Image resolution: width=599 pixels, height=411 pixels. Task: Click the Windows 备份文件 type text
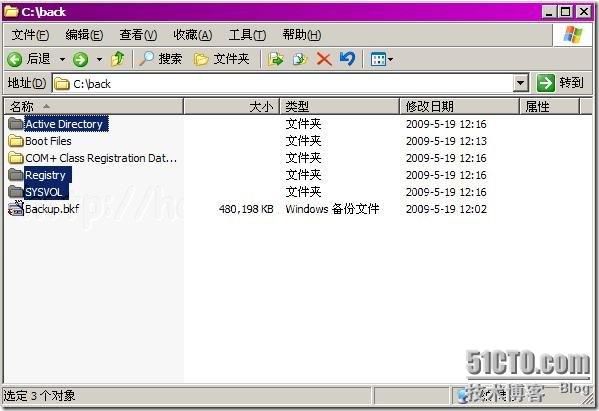(332, 209)
